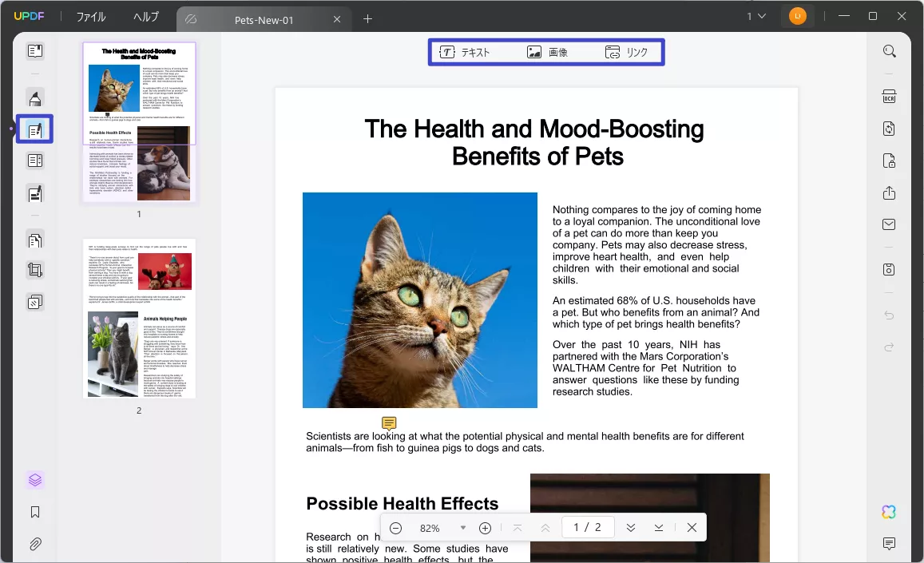924x563 pixels.
Task: Select the Pets-New-01 tab
Action: click(264, 20)
